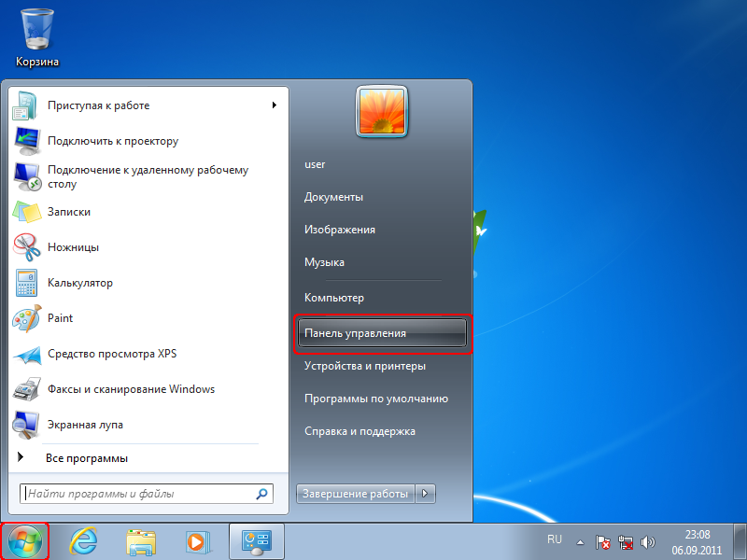Open the shutdown options arrow
Viewport: 747px width, 560px height.
coord(425,494)
